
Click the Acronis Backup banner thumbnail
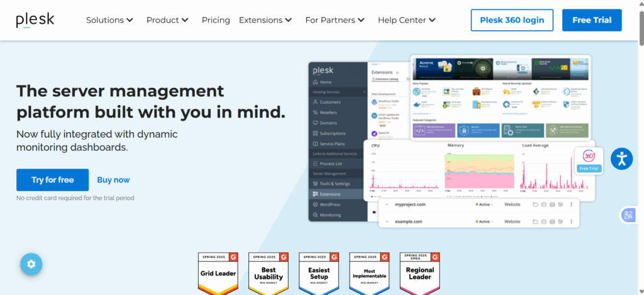point(434,68)
